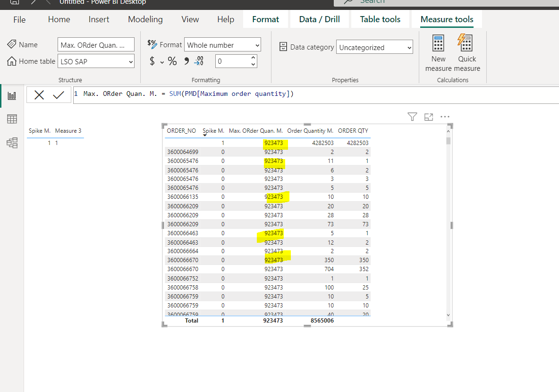Switch to the Home tab
The height and width of the screenshot is (392, 559).
[59, 19]
